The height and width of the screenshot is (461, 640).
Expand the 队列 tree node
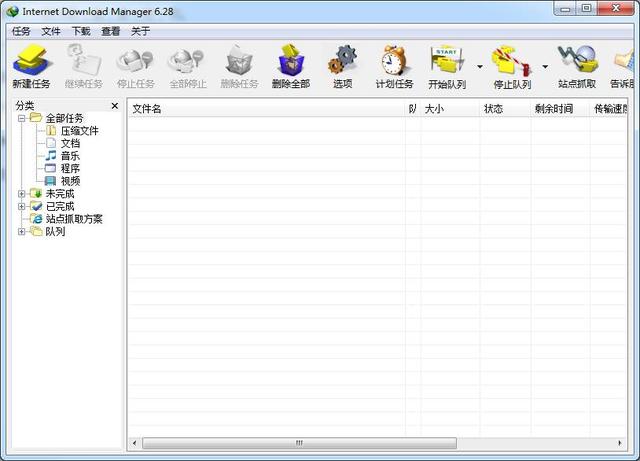[22, 232]
